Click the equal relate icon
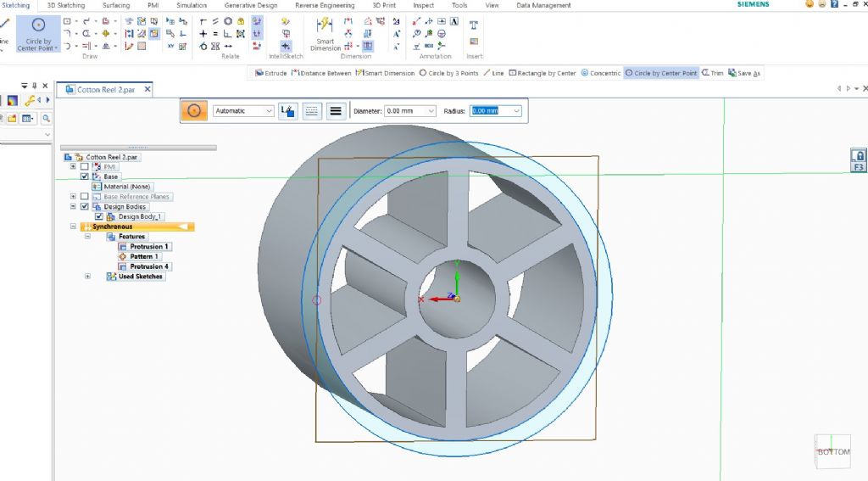 215,34
